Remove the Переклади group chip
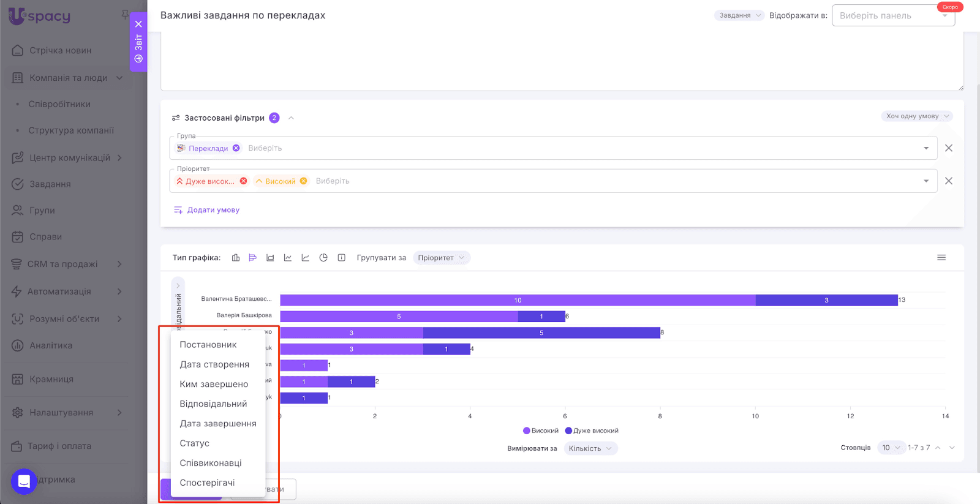Image resolution: width=980 pixels, height=504 pixels. pyautogui.click(x=236, y=148)
